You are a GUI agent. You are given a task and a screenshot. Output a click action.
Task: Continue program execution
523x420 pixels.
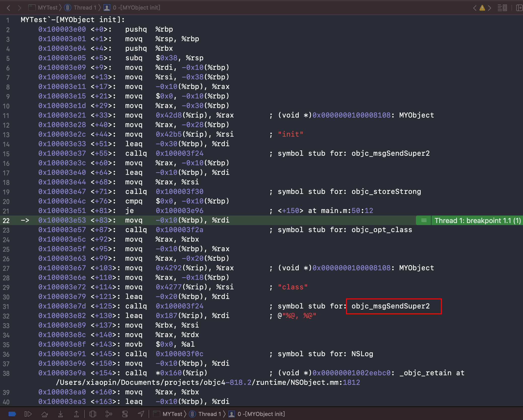click(28, 414)
